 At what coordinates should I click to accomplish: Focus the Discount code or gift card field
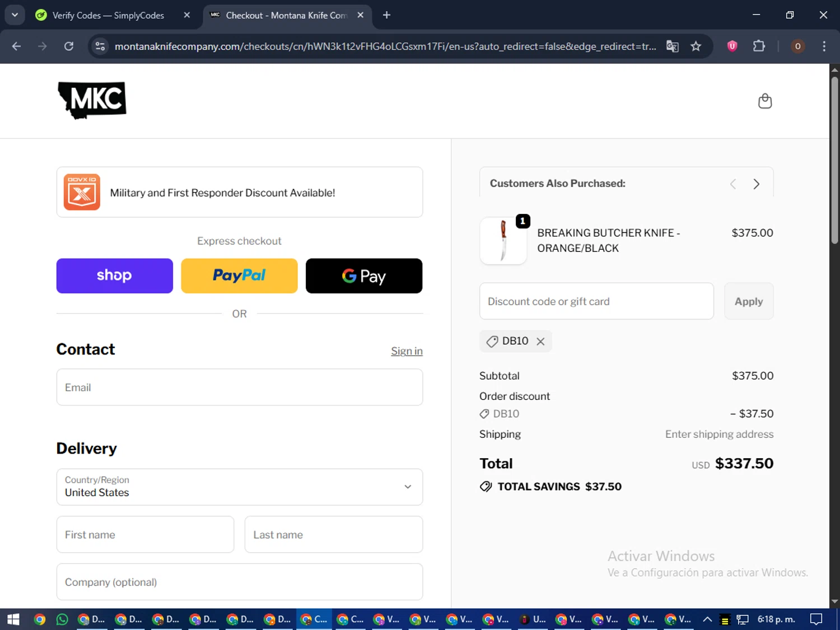pos(596,301)
